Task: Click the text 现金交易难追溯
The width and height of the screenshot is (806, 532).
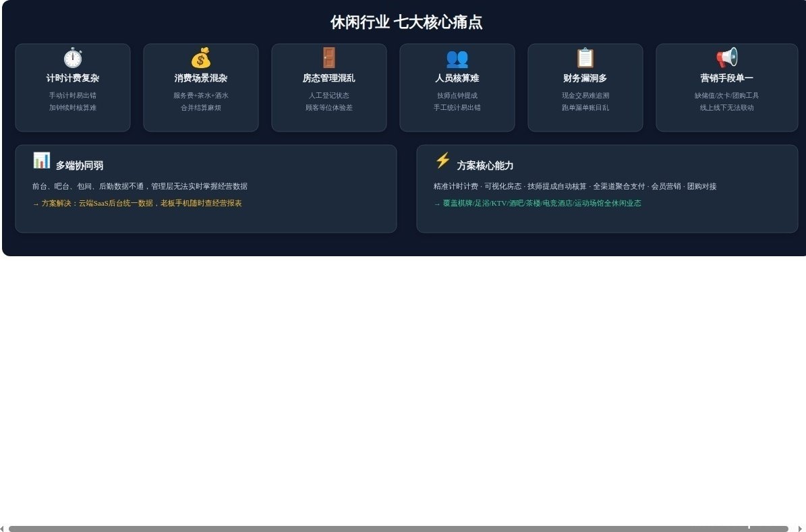Action: pyautogui.click(x=585, y=96)
